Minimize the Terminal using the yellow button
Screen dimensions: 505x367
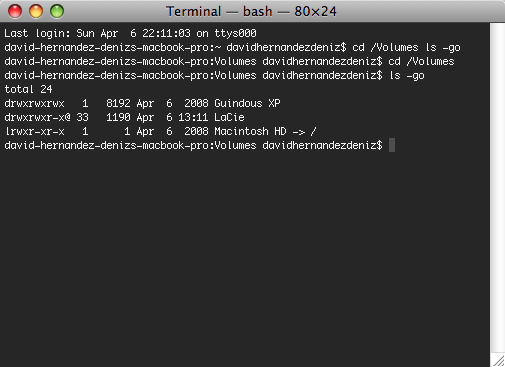click(x=36, y=11)
